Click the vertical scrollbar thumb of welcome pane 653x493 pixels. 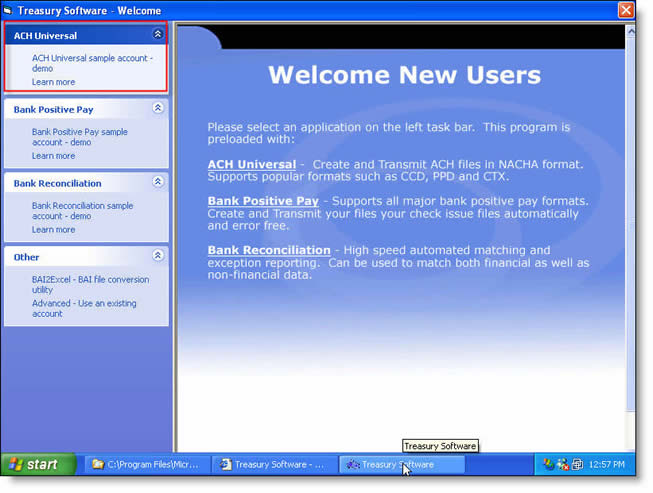631,223
